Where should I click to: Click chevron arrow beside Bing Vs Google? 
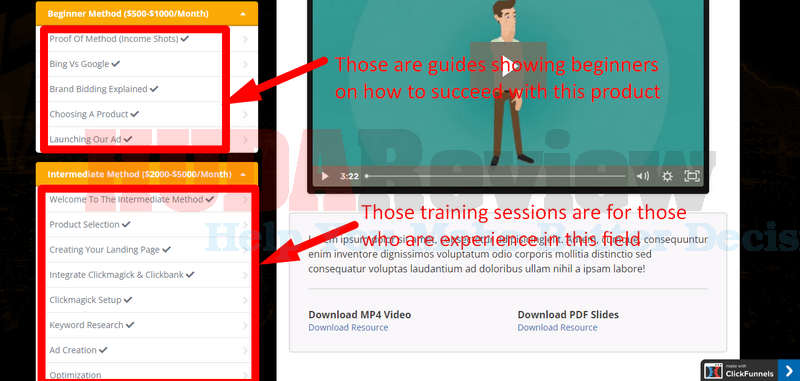point(245,64)
